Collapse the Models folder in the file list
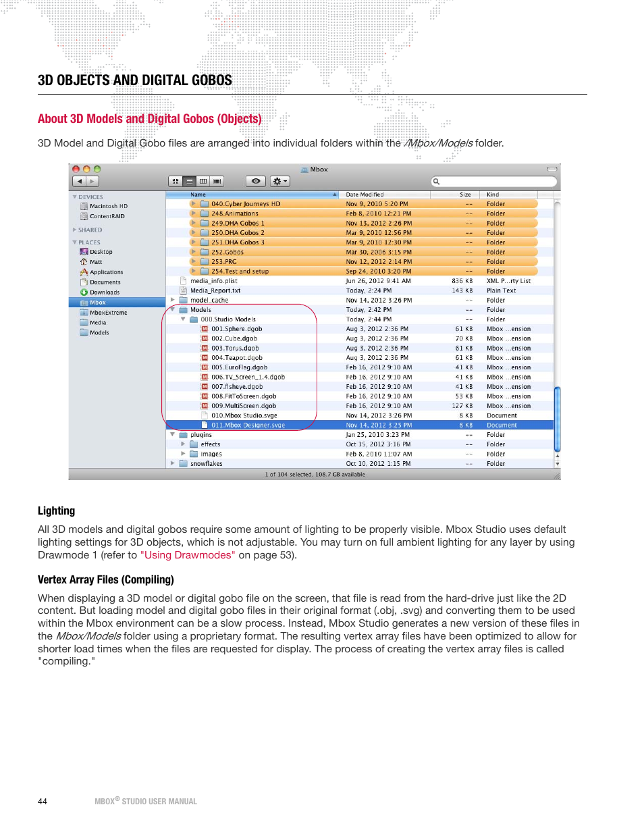 tap(173, 310)
